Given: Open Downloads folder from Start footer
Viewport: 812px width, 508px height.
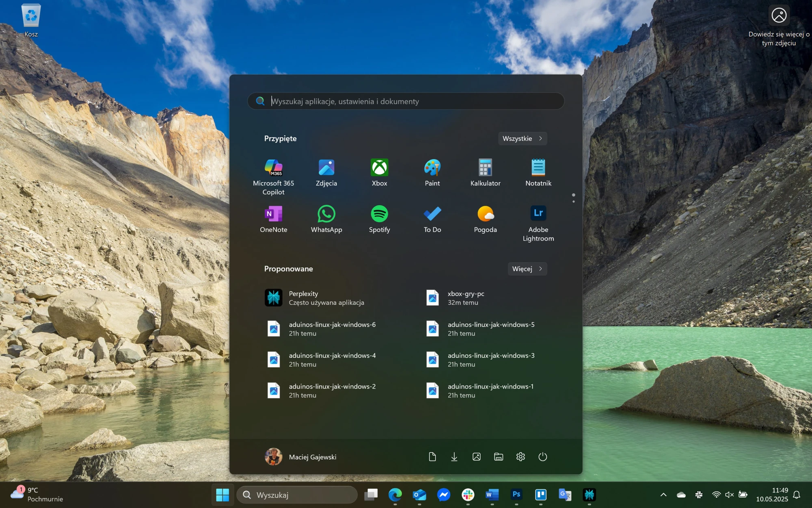Looking at the screenshot, I should click(x=454, y=457).
